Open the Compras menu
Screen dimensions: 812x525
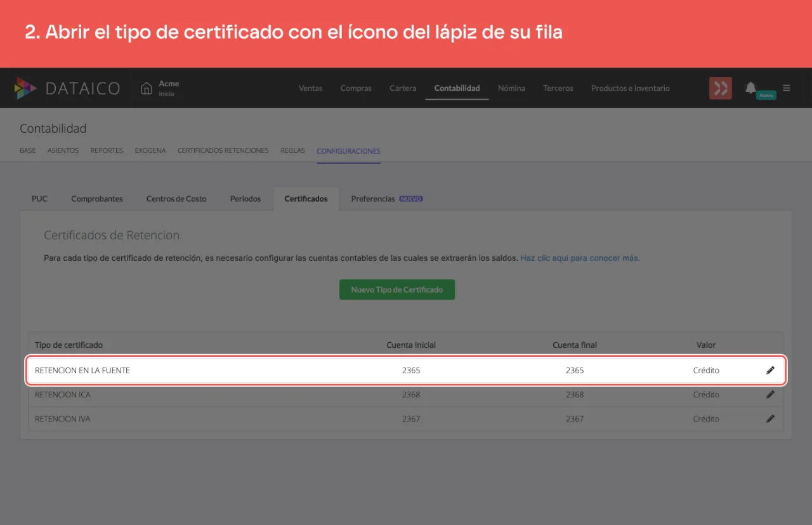click(356, 88)
